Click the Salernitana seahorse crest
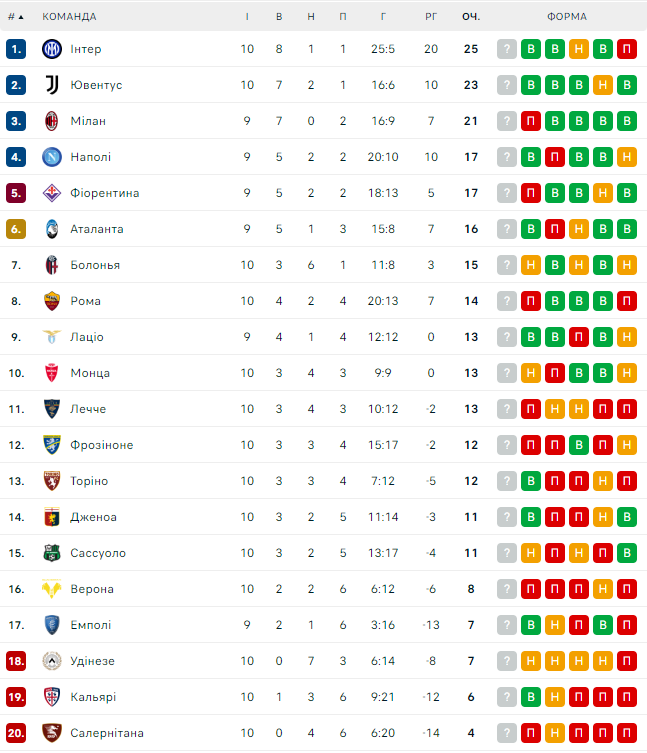This screenshot has width=647, height=753. [x=52, y=733]
